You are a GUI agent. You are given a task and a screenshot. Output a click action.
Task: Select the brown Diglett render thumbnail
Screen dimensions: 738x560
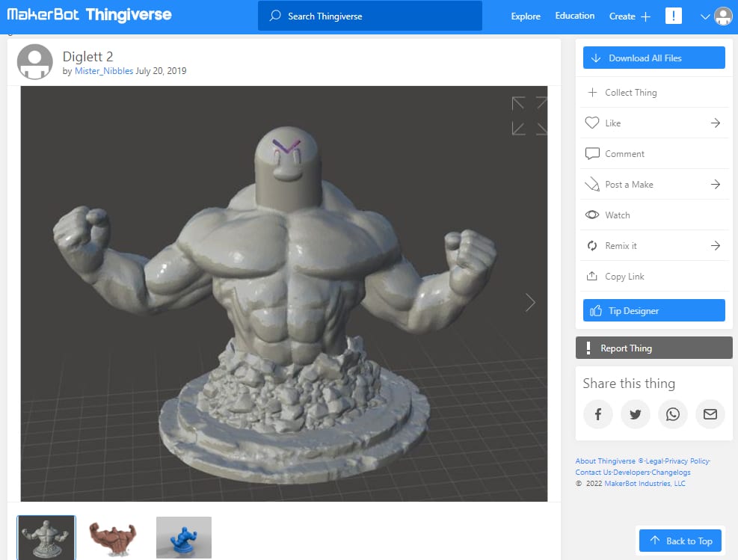click(x=114, y=538)
